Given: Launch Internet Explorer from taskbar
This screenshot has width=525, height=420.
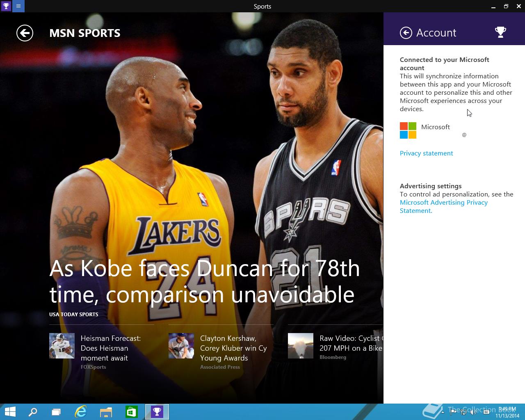Looking at the screenshot, I should [x=81, y=412].
